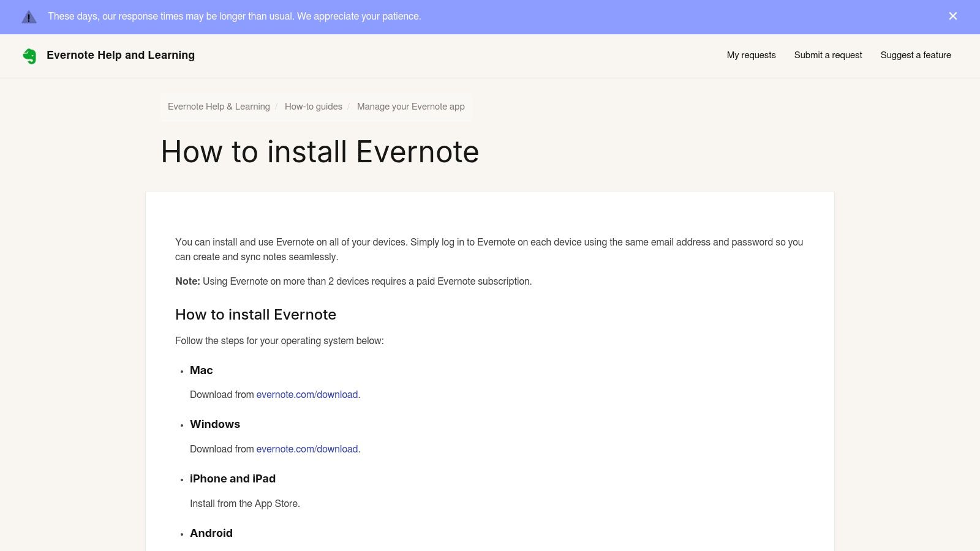Image resolution: width=980 pixels, height=551 pixels.
Task: Click the Note about paid subscription text
Action: tap(353, 281)
